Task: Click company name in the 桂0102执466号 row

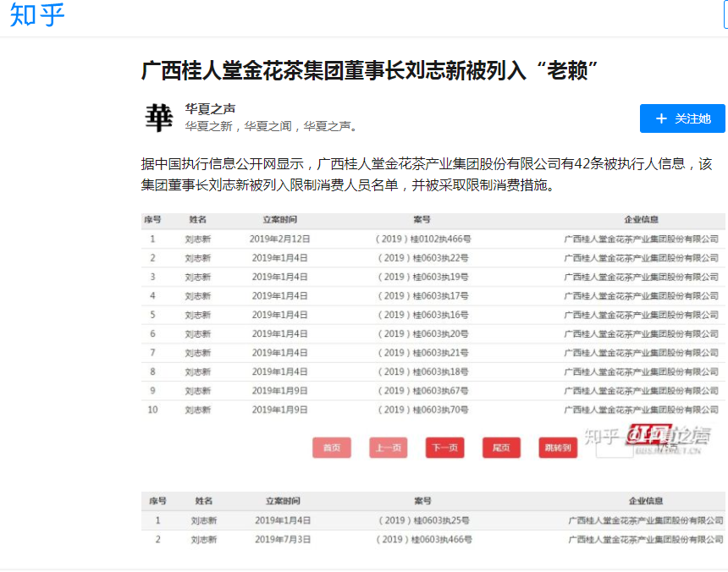Action: coord(641,239)
